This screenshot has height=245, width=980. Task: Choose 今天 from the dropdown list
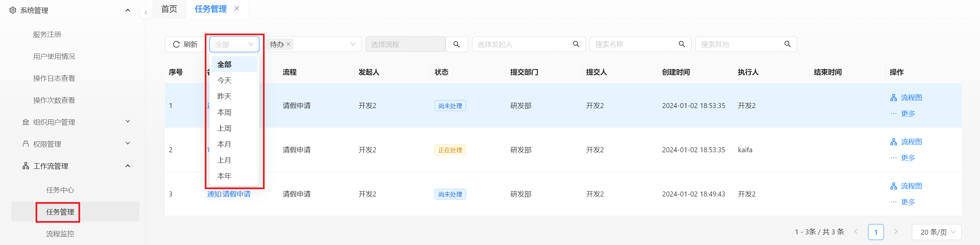234,80
